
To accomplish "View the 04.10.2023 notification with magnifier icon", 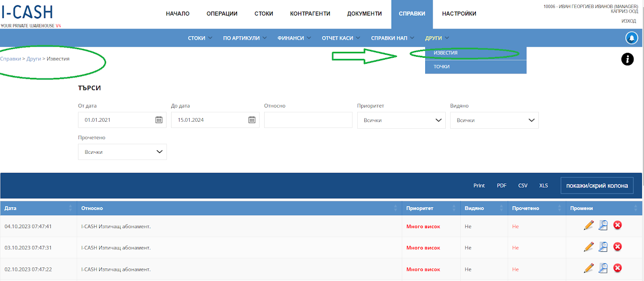I will pyautogui.click(x=603, y=225).
